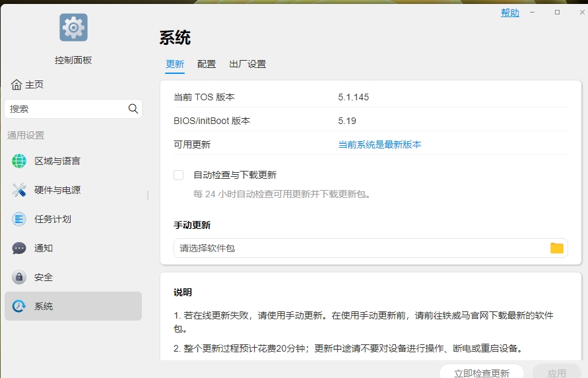Go to 主页 in sidebar
This screenshot has width=588, height=378.
pos(27,84)
